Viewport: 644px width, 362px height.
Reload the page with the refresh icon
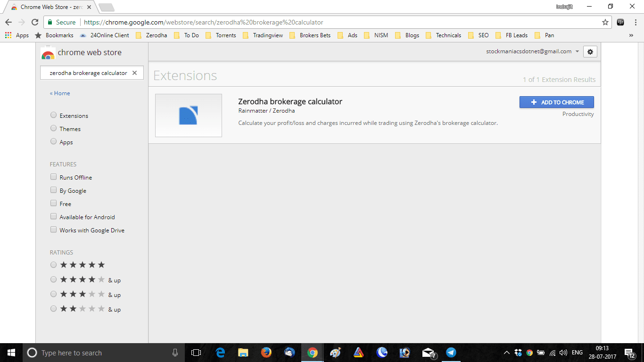tap(35, 22)
